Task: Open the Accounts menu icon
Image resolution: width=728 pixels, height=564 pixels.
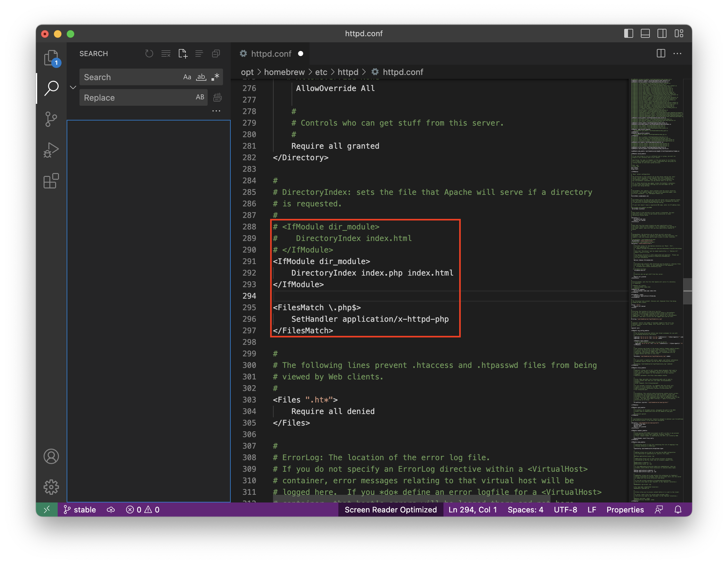Action: coord(51,456)
